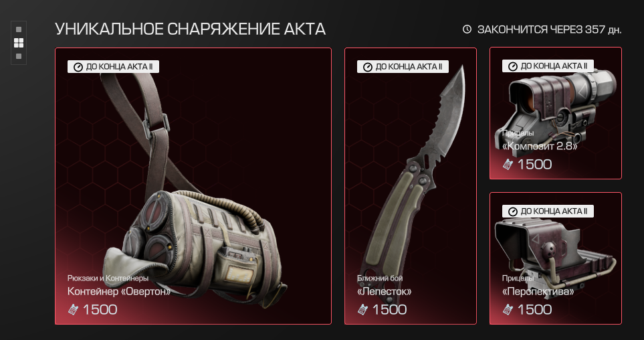Select the bottom square page indicator
The height and width of the screenshot is (340, 644).
click(x=19, y=56)
